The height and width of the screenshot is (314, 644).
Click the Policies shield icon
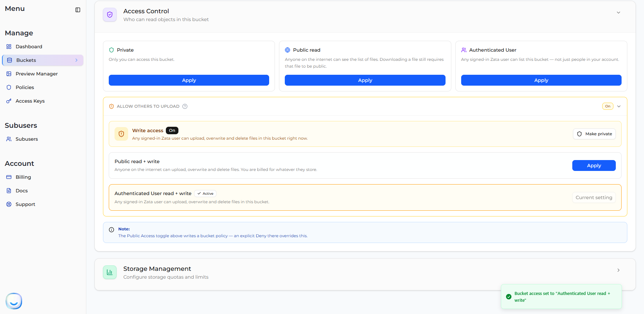pos(9,87)
